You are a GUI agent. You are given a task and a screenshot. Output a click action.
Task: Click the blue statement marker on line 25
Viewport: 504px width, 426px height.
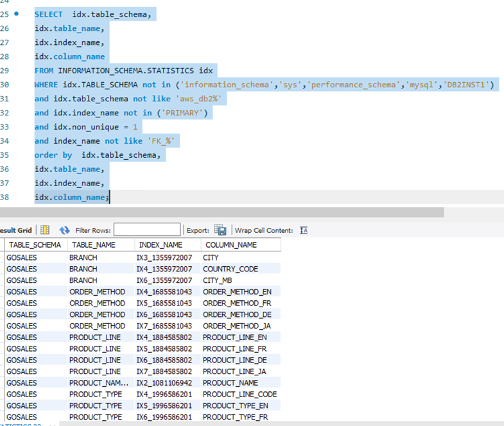(x=16, y=13)
